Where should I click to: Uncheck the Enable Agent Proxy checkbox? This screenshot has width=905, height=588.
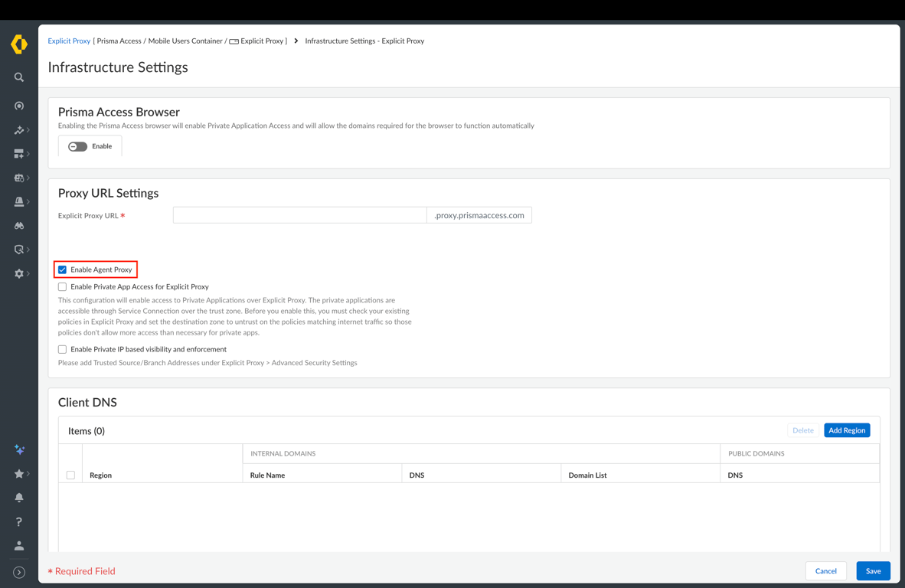point(62,269)
